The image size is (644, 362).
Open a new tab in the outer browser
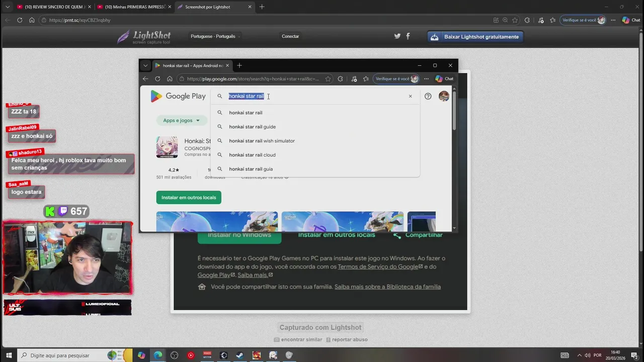point(262,7)
